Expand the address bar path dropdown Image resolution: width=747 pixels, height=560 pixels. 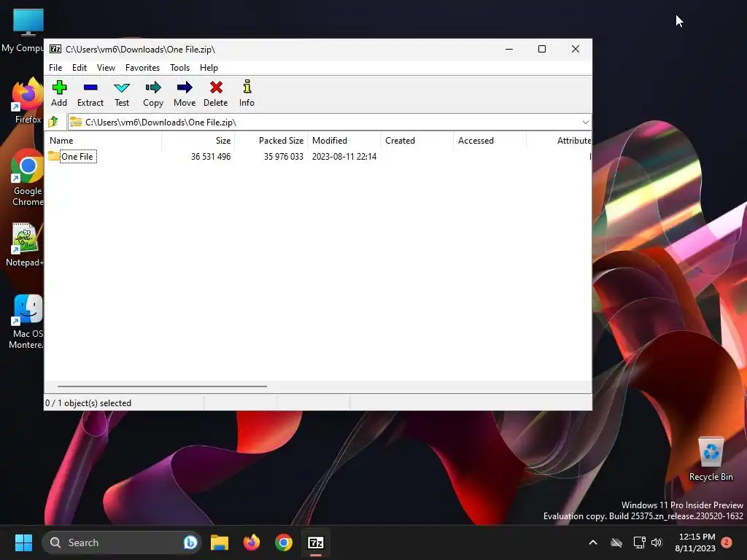pos(586,122)
